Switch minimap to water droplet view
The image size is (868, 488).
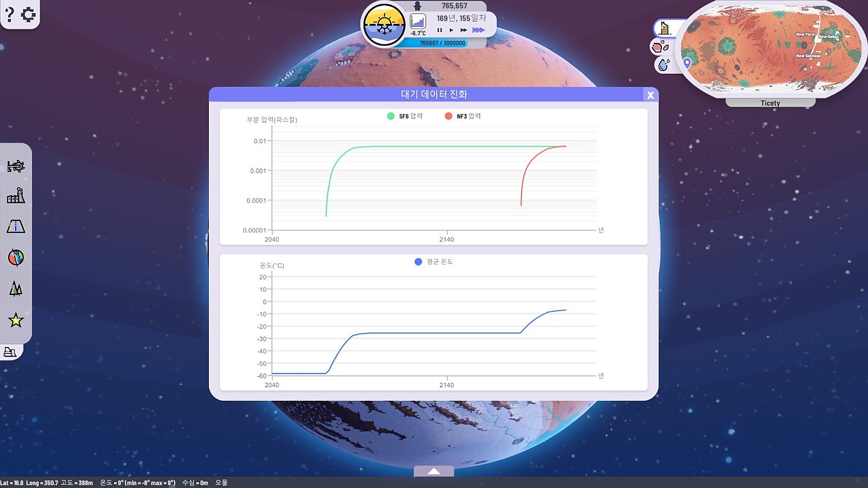(x=663, y=65)
